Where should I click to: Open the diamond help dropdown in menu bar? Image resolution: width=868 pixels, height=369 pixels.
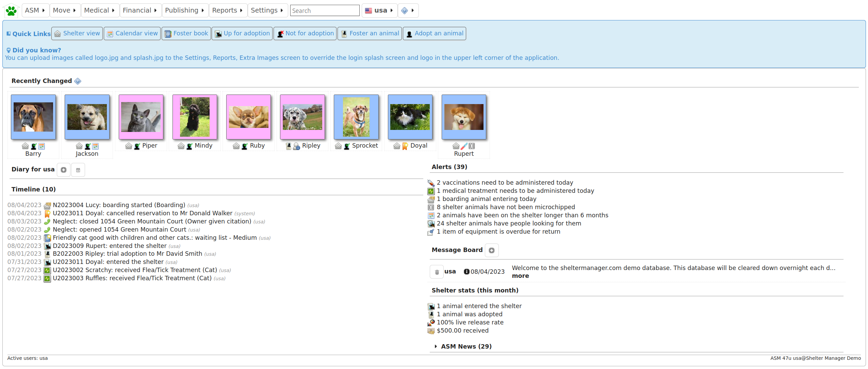408,11
